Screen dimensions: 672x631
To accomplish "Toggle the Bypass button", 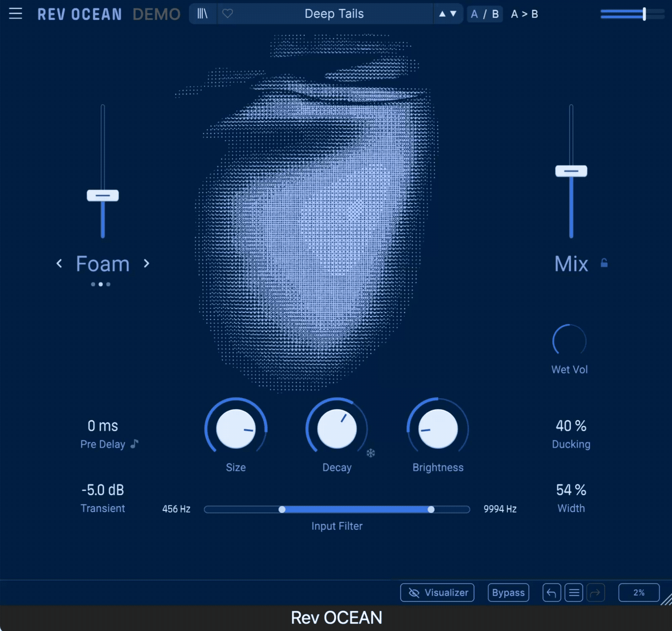I will click(x=508, y=593).
